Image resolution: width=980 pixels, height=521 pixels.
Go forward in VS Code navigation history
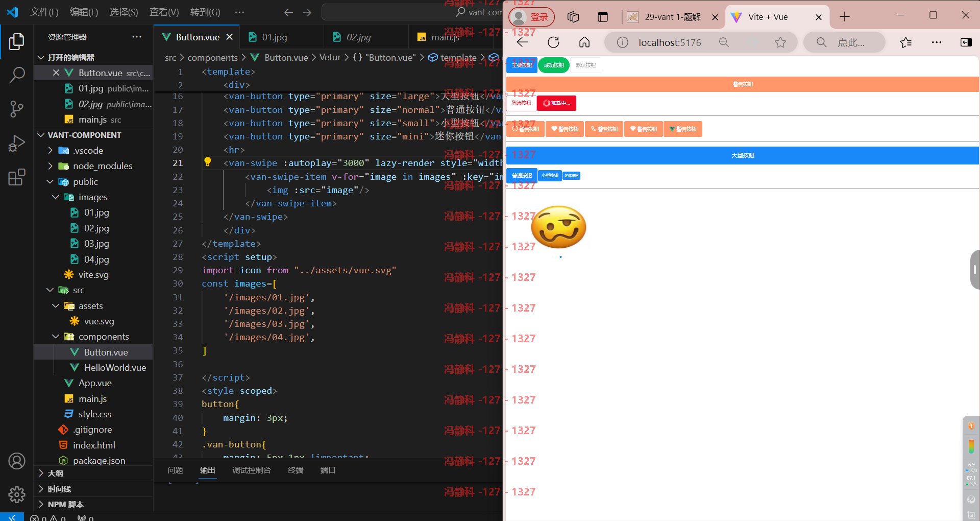(x=307, y=12)
